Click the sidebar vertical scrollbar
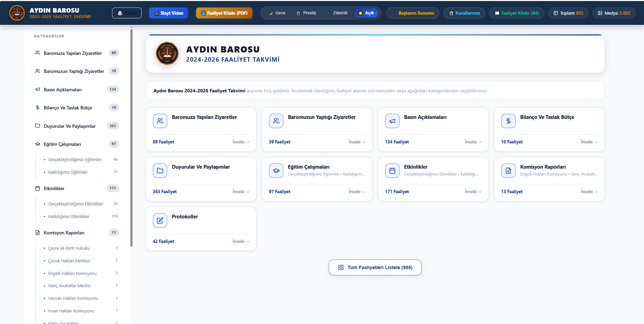The image size is (644, 324). [x=131, y=138]
